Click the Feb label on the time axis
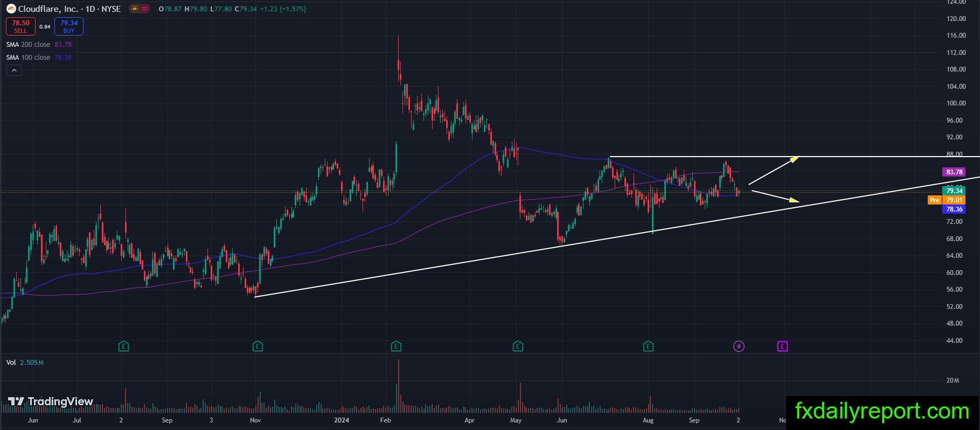 (x=386, y=420)
